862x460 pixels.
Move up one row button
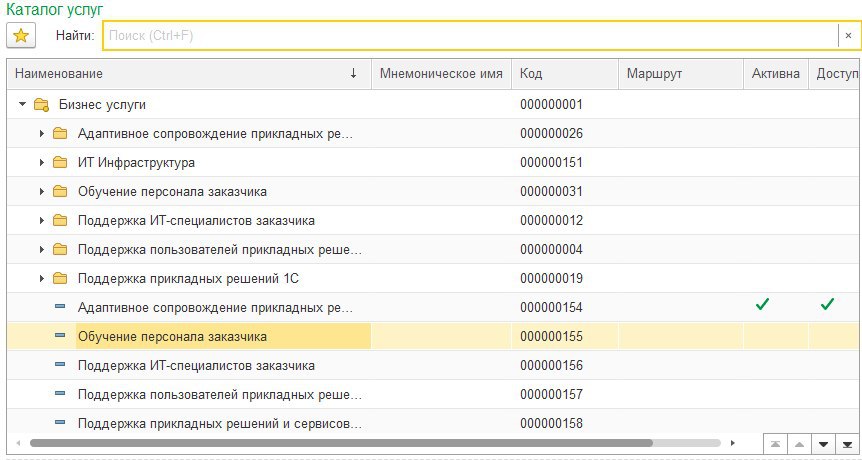[799, 444]
